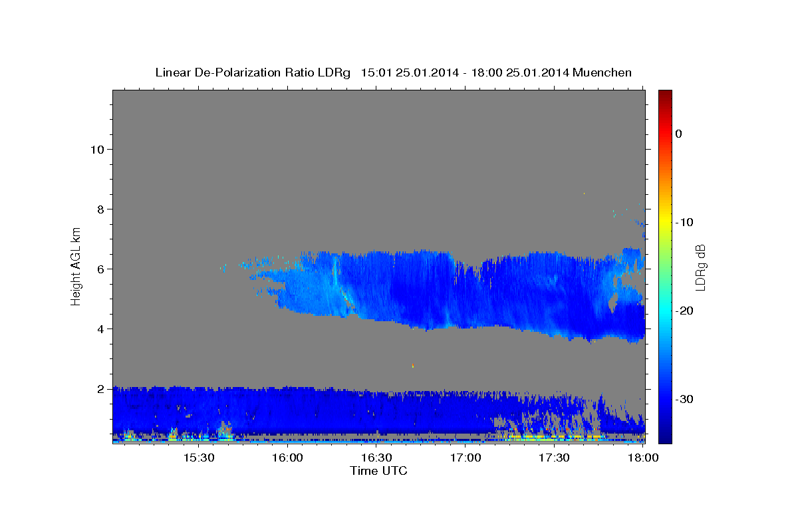Click the 'Muenchen' location label in title
Viewport: 798px width, 532px height.
[602, 72]
